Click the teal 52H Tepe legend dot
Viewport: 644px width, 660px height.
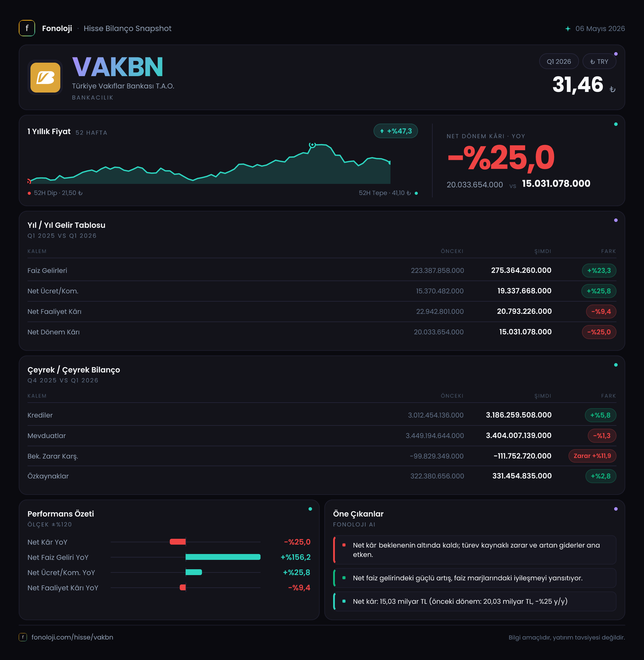click(416, 193)
